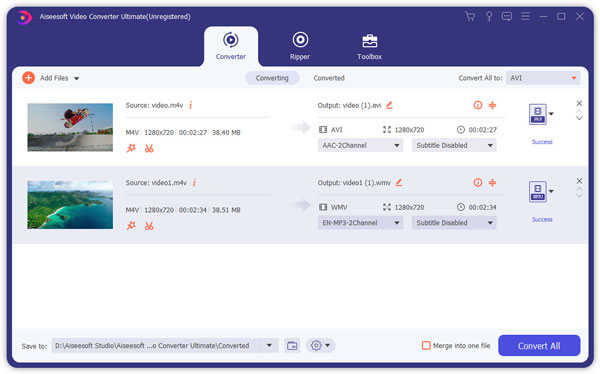Click the Output: video1 (1).wmv name
Image resolution: width=600 pixels, height=374 pixels.
(x=354, y=183)
